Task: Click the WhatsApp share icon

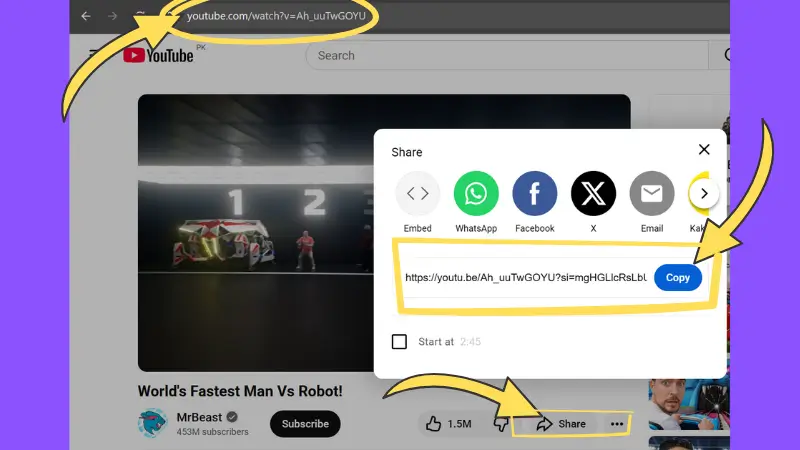Action: coord(476,194)
